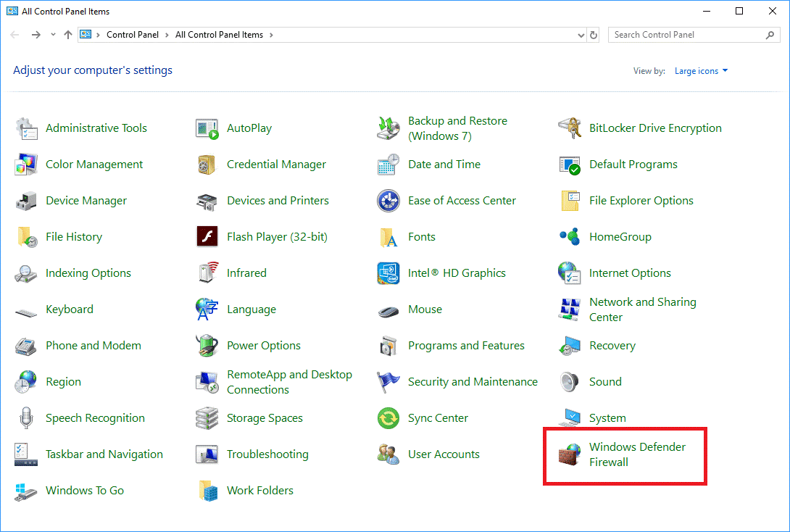
Task: Open the Internet Options icon
Action: (570, 273)
